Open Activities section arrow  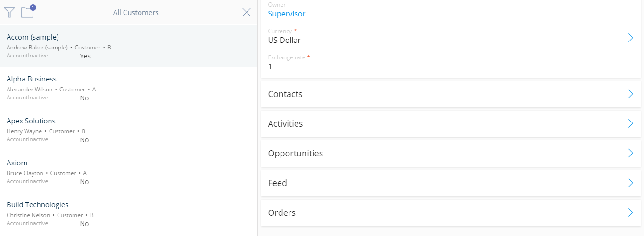click(630, 123)
